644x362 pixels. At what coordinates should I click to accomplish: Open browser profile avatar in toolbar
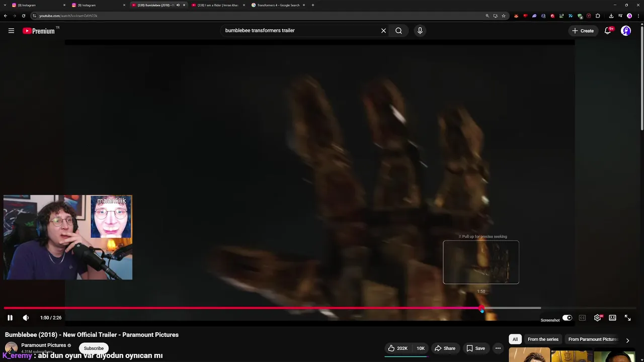629,16
